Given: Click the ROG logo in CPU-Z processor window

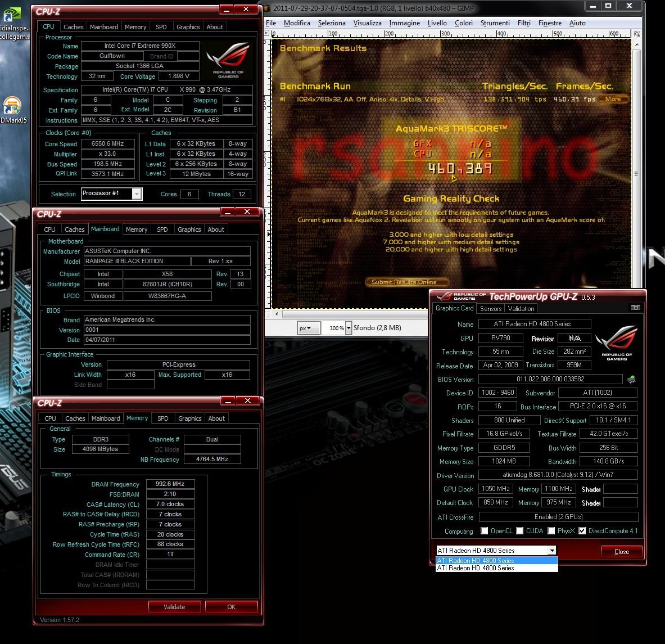Looking at the screenshot, I should (x=228, y=60).
